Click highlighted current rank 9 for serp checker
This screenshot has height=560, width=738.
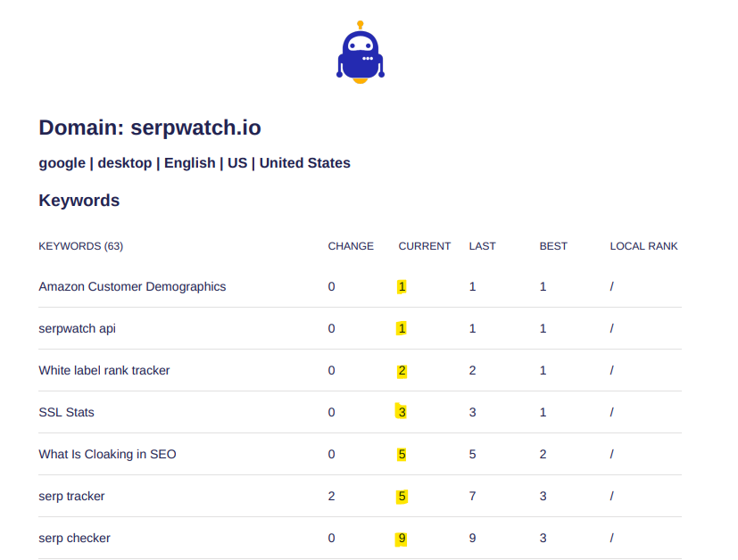[x=402, y=539]
